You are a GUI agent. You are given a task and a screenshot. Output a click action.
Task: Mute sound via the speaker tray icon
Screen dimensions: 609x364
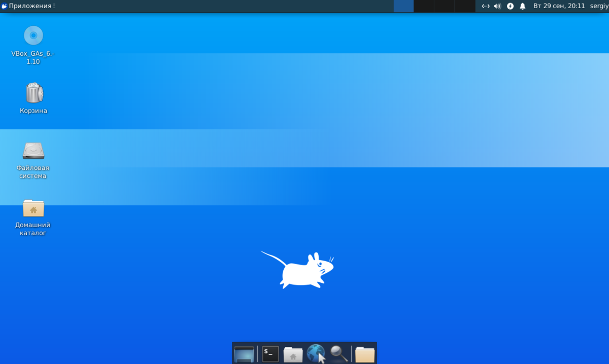497,6
